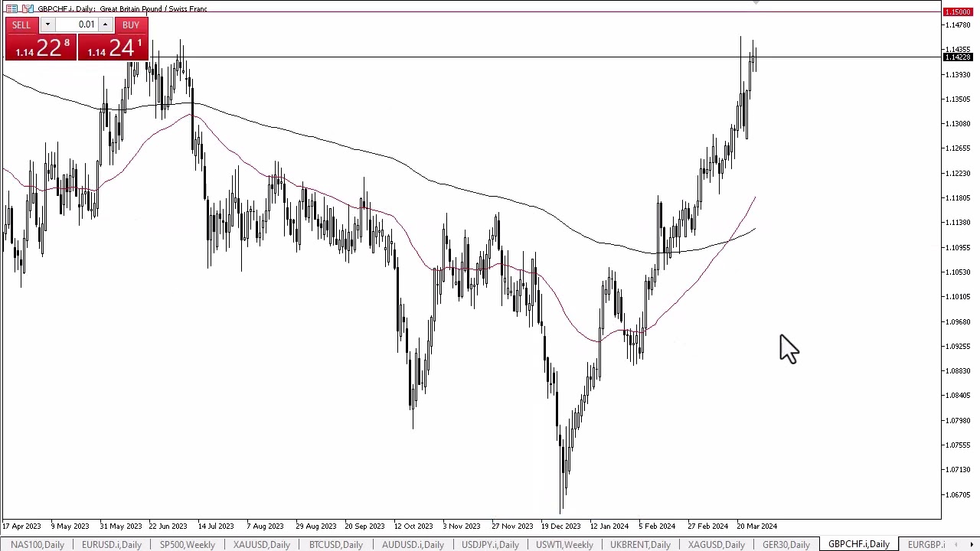Switch to the EURUSD.i,Daily tab
This screenshot has width=980, height=551.
pyautogui.click(x=111, y=544)
